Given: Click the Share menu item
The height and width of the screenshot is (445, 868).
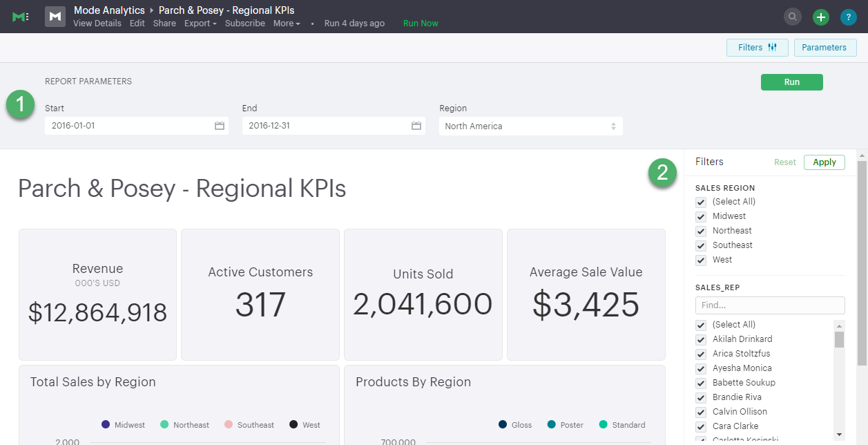Looking at the screenshot, I should click(x=164, y=23).
